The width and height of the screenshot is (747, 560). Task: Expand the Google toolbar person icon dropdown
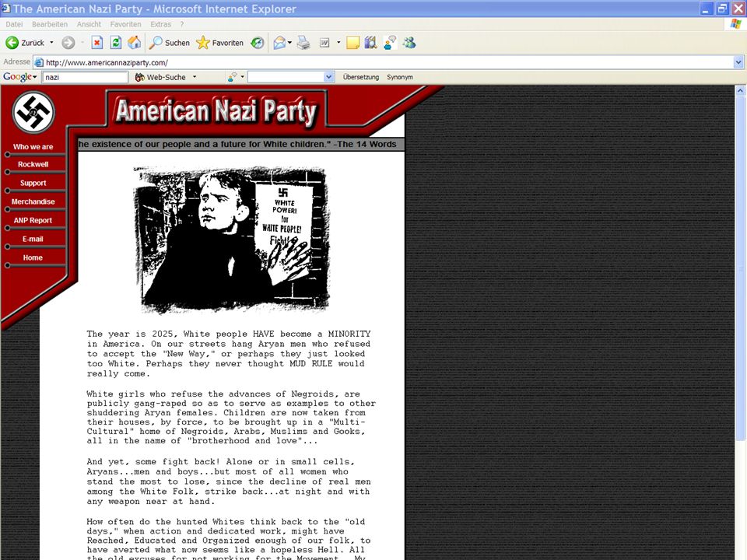[x=243, y=77]
